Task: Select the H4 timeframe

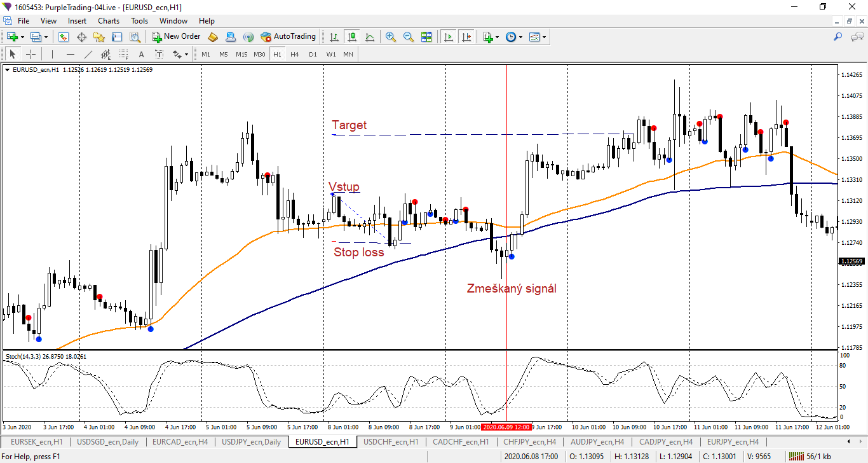Action: coord(295,54)
